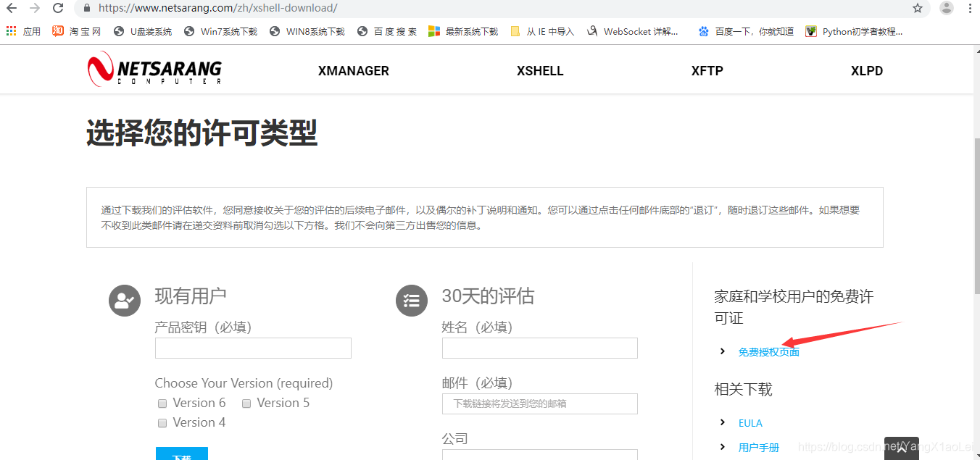The height and width of the screenshot is (460, 980).
Task: Check the Version 6 checkbox
Action: click(162, 403)
